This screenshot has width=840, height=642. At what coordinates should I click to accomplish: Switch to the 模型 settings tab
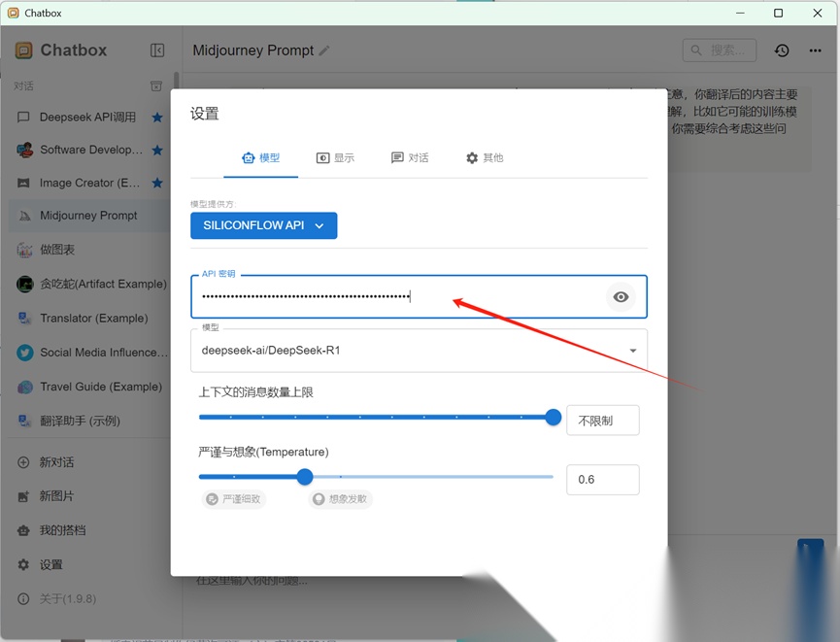click(261, 158)
